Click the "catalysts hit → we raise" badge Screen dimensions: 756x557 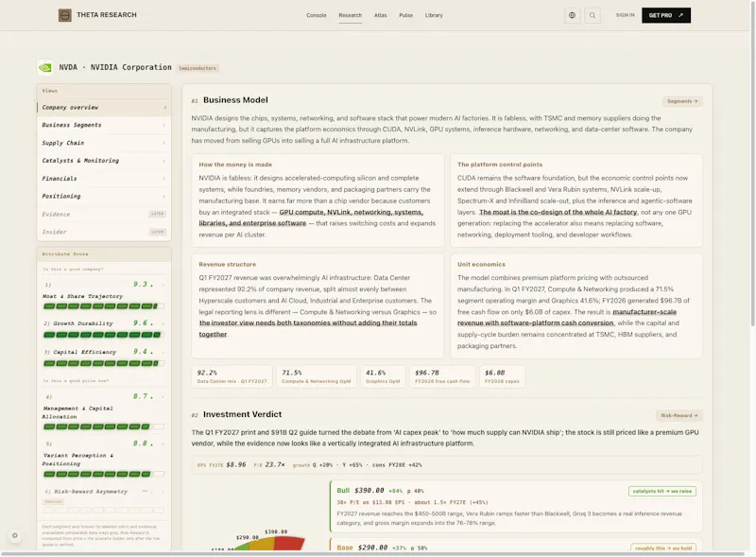[x=662, y=491]
